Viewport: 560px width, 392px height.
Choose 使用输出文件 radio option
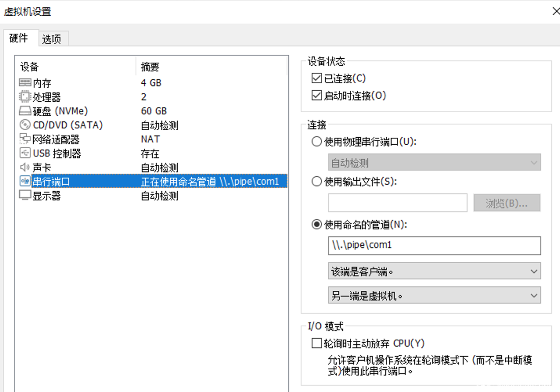coord(316,182)
